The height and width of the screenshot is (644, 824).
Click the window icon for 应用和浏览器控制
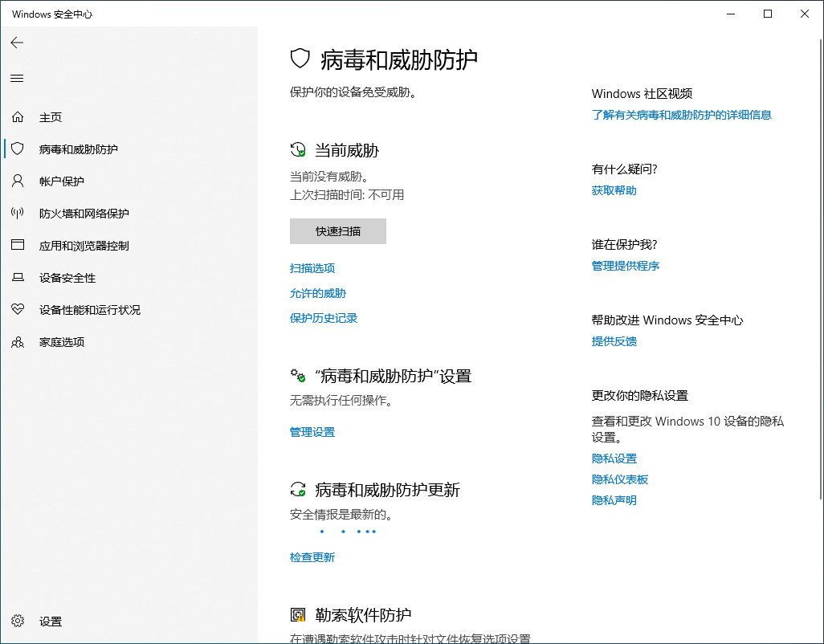(18, 245)
